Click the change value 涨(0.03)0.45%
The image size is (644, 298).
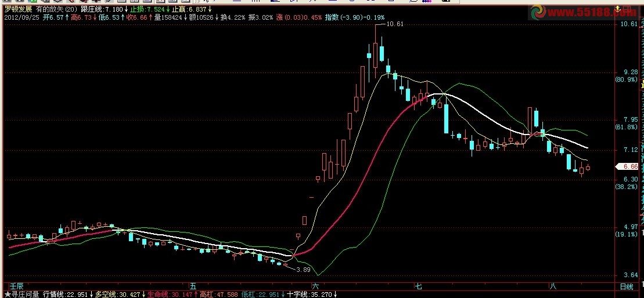click(x=298, y=17)
